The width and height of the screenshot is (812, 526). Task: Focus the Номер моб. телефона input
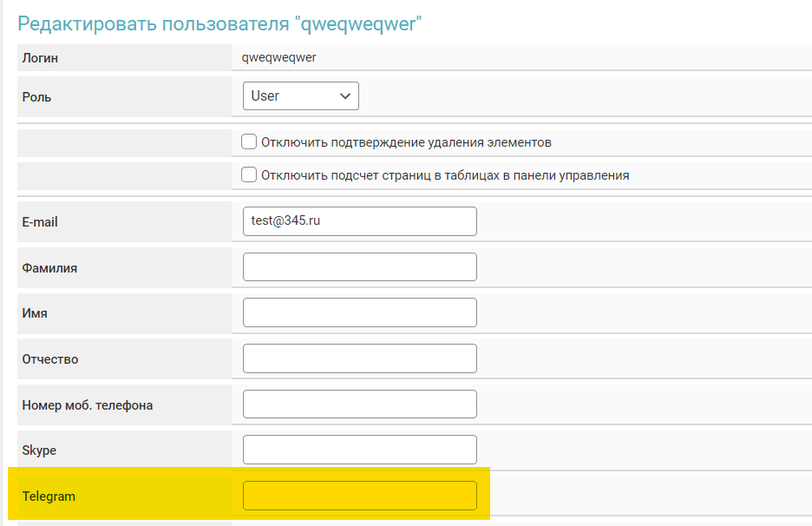coord(359,404)
